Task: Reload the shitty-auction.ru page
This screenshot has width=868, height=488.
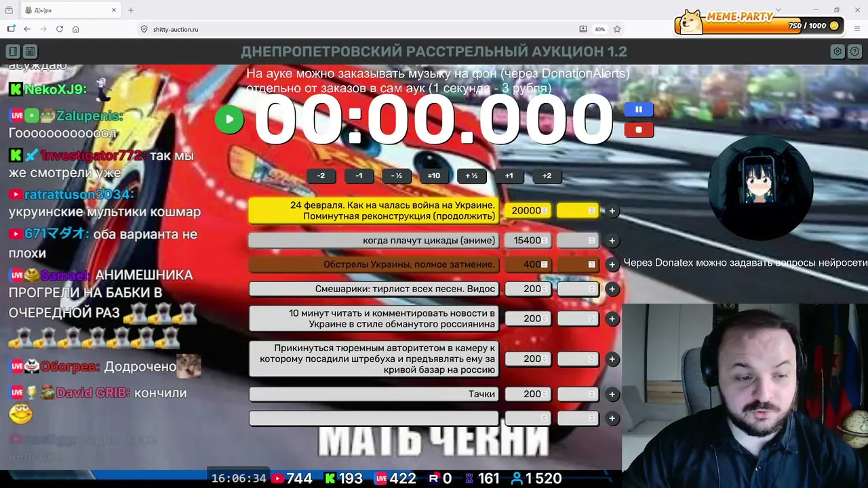Action: pos(60,29)
